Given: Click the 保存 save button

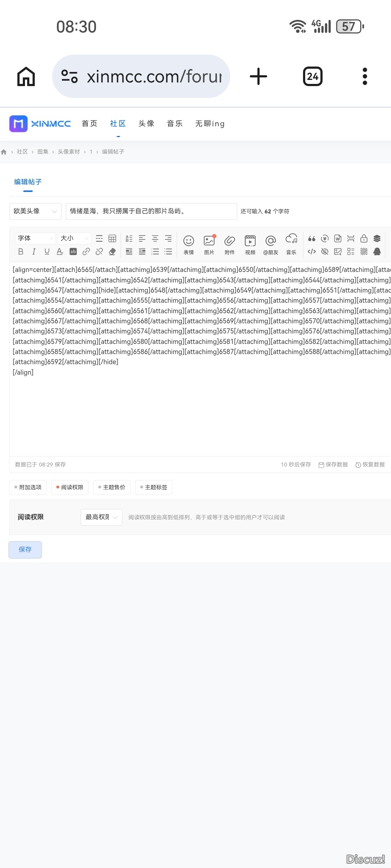Looking at the screenshot, I should [25, 549].
